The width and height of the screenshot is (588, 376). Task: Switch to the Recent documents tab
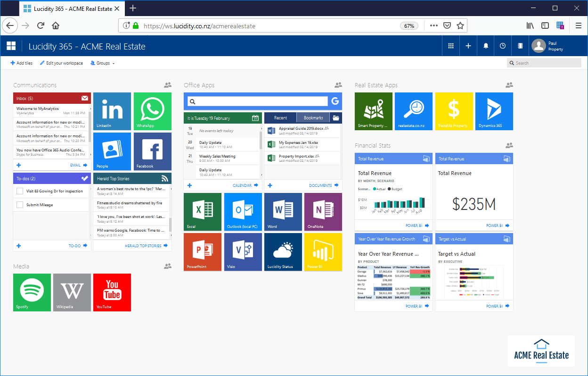pyautogui.click(x=280, y=118)
